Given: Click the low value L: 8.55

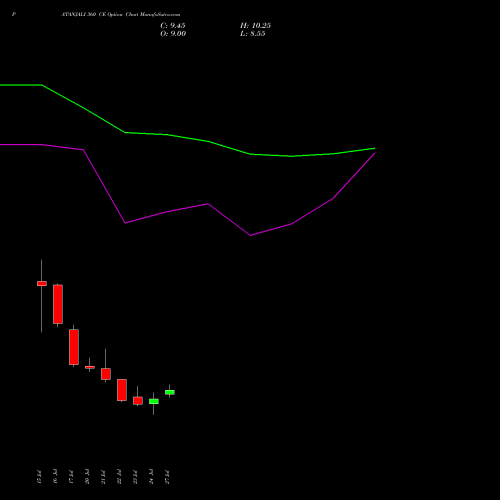Looking at the screenshot, I should (253, 34).
